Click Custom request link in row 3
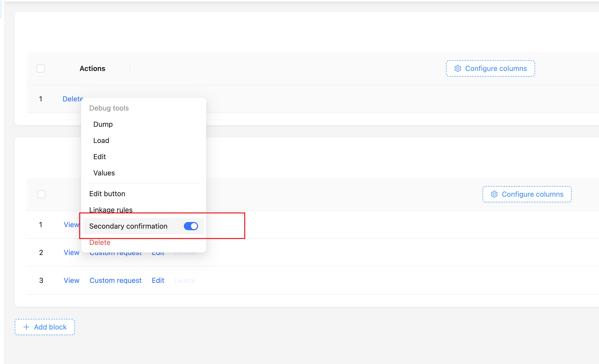599x364 pixels. [x=115, y=280]
